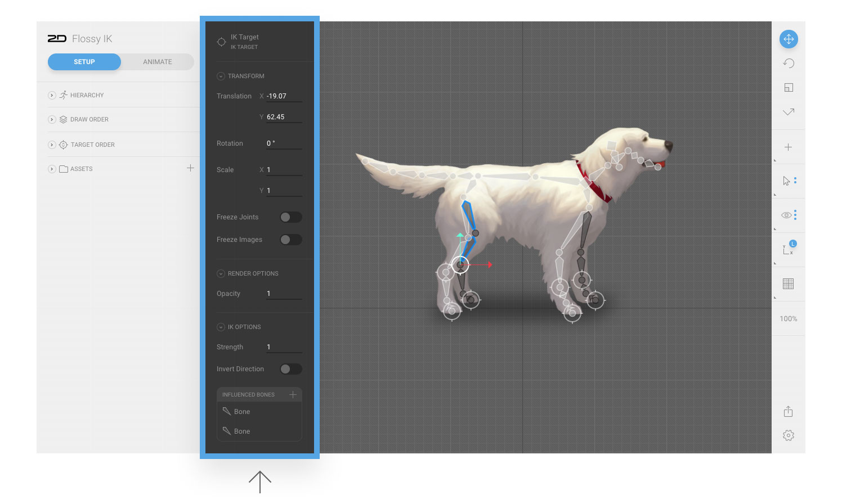The image size is (842, 504).
Task: Click the Target Order crosshair icon
Action: coord(63,145)
